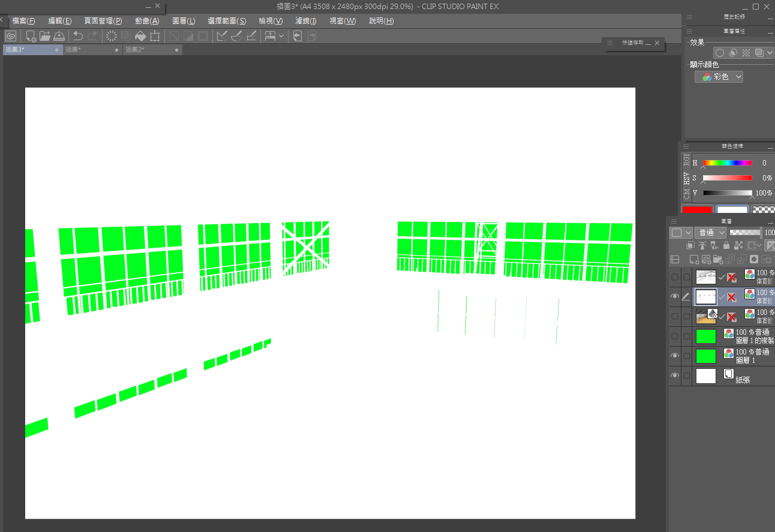Select the outer glow effect circle icon
Viewport: 775px width, 532px height.
(x=720, y=53)
